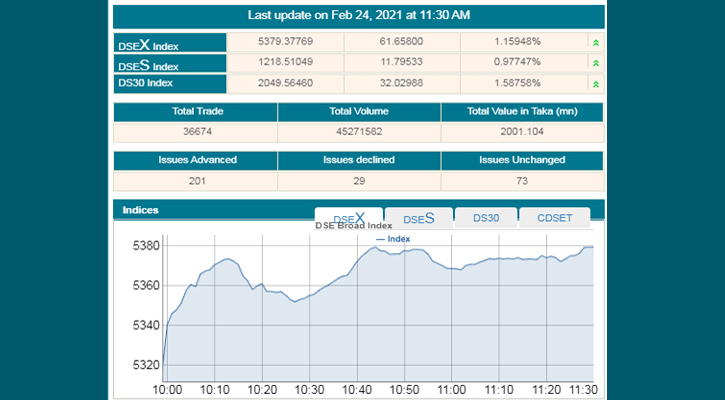The image size is (725, 400).
Task: Click the Indices panel title
Action: [140, 210]
